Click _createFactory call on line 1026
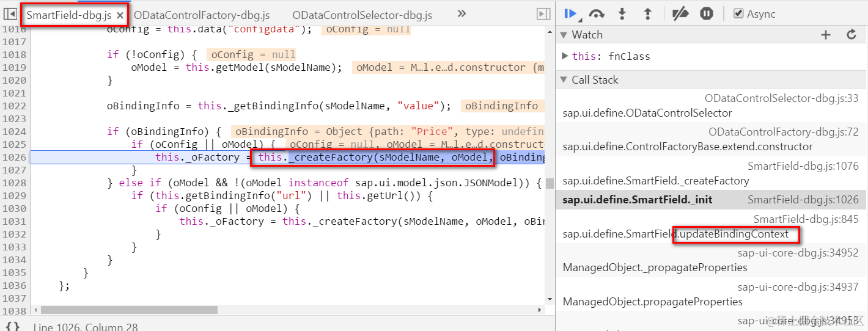868x331 pixels. (374, 158)
